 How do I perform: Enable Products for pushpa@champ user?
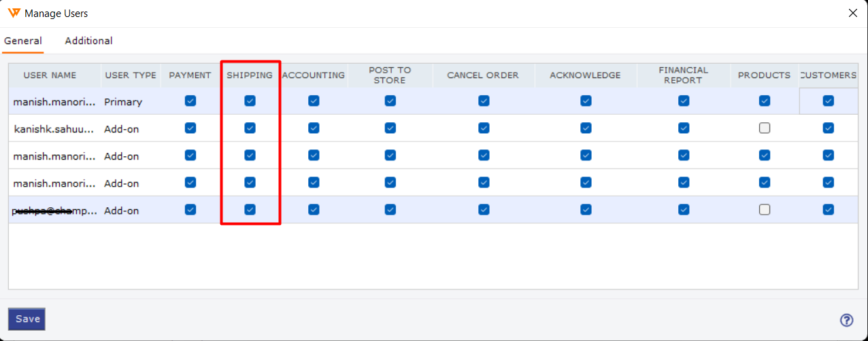click(765, 209)
